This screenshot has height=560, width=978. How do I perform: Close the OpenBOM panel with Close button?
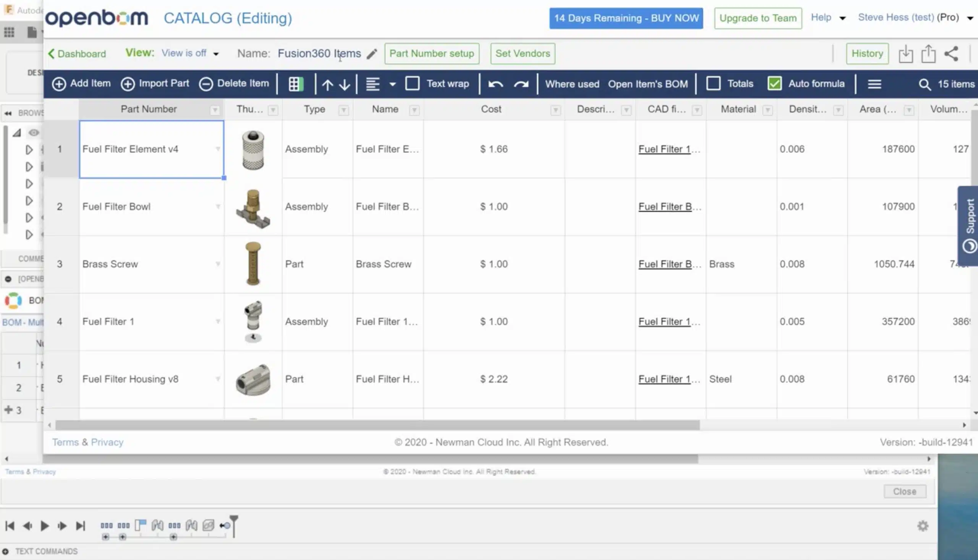pyautogui.click(x=905, y=492)
